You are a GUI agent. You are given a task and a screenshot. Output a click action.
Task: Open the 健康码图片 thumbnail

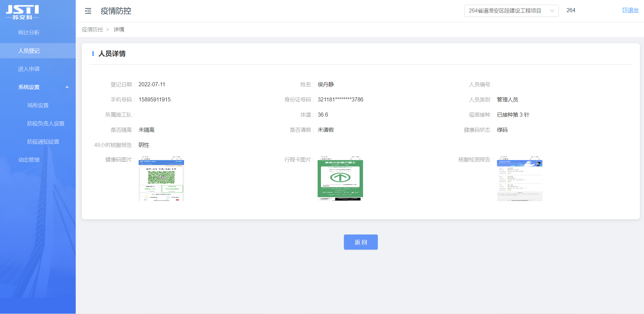click(x=161, y=179)
